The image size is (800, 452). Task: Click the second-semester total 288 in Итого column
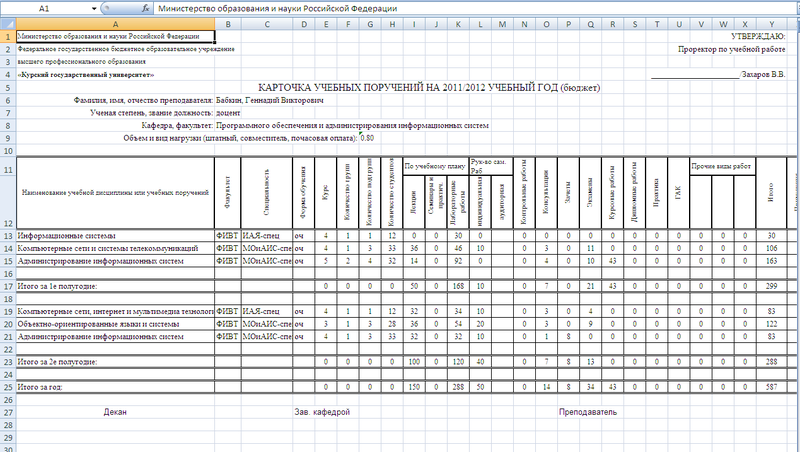click(771, 362)
